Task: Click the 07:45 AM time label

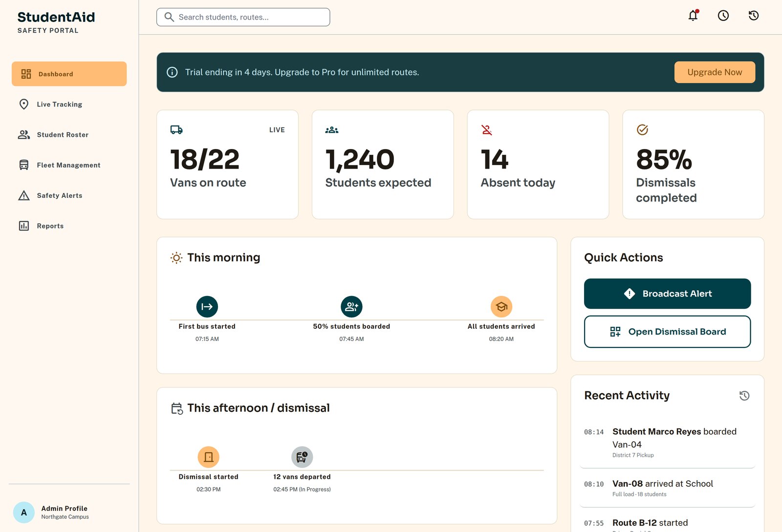Action: click(x=351, y=339)
